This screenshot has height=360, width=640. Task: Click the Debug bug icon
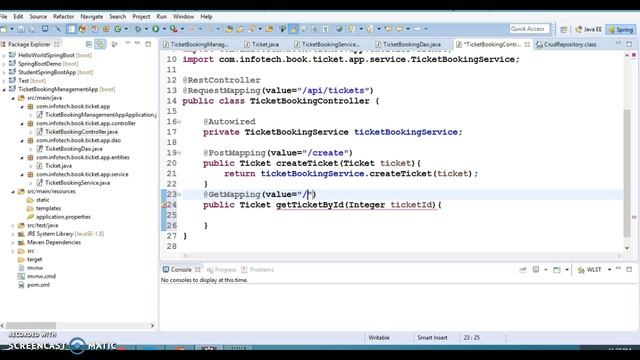pos(138,29)
